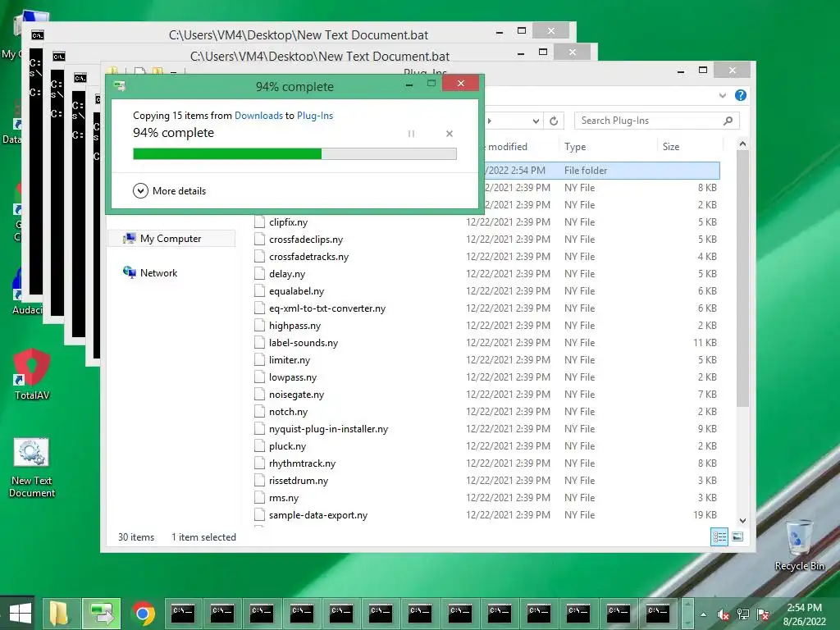Open file copy progress taskbar button
840x630 pixels.
[x=101, y=614]
